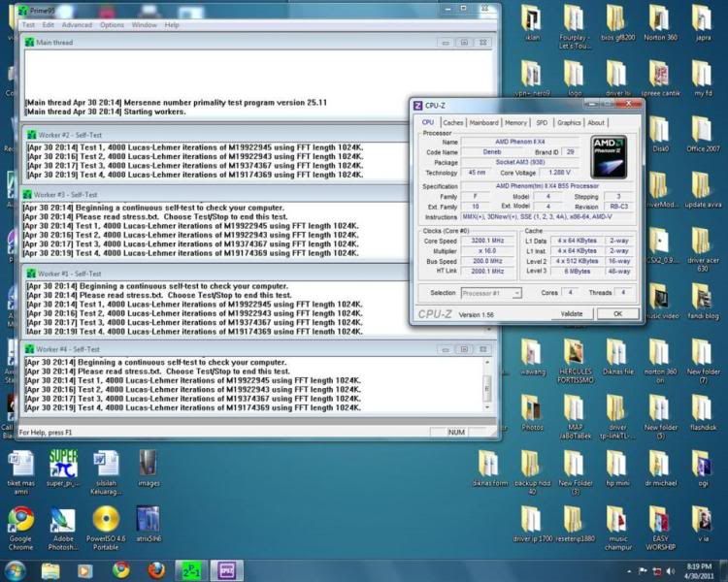Viewport: 728px width, 582px height.
Task: Select the HERCULES FORTISSIMO folder
Action: pyautogui.click(x=576, y=362)
